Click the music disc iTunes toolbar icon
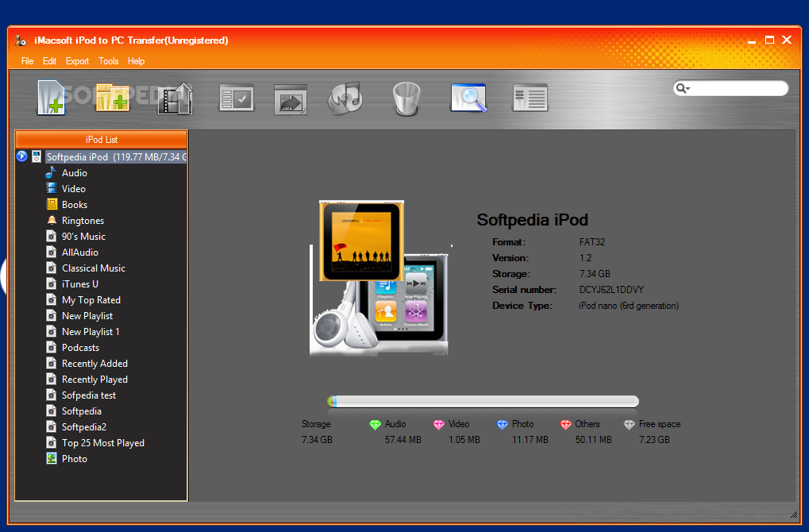Screen dimensions: 809x532 click(345, 98)
